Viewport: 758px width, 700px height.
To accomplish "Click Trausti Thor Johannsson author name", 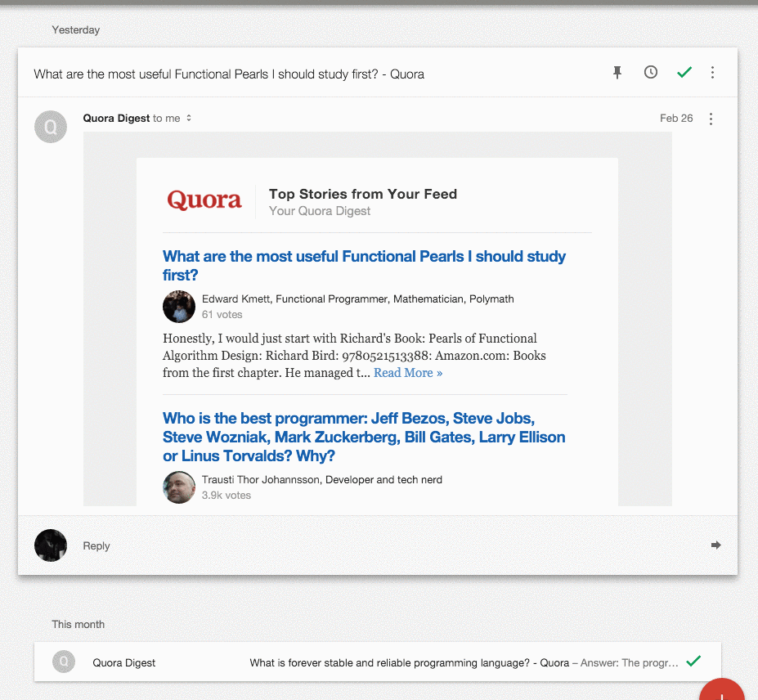I will tap(261, 479).
